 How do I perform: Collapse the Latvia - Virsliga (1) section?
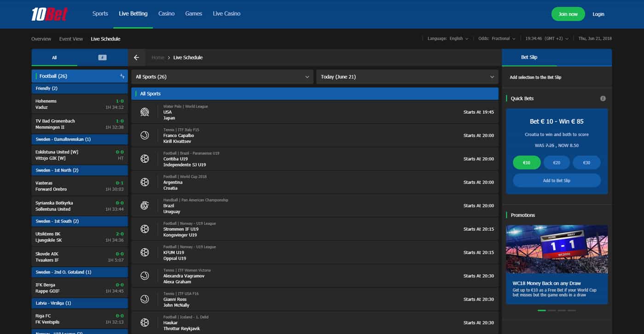tap(80, 303)
